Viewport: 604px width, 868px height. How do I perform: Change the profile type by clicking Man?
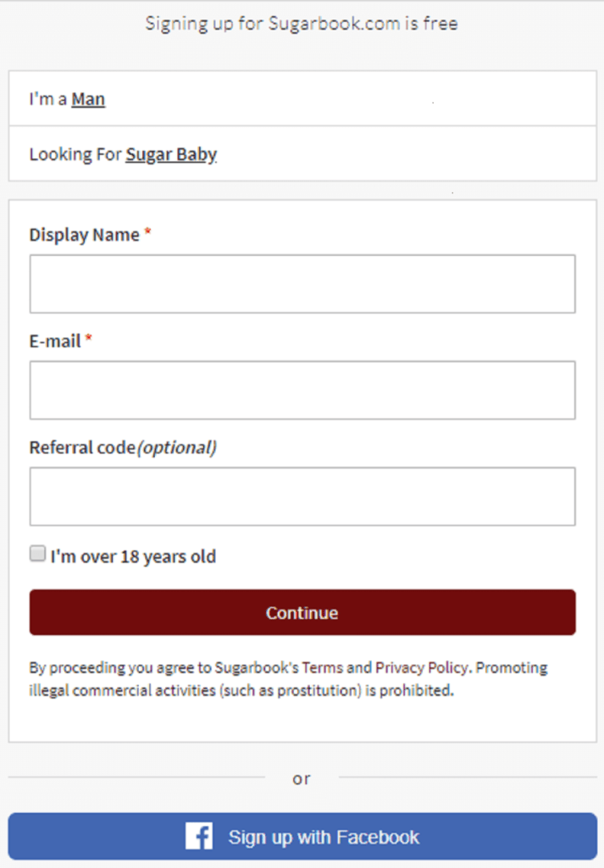88,98
